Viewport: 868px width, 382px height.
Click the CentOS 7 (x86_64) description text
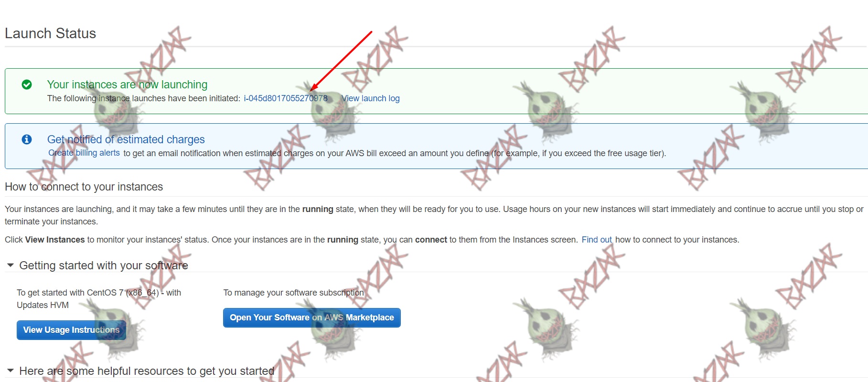click(99, 299)
